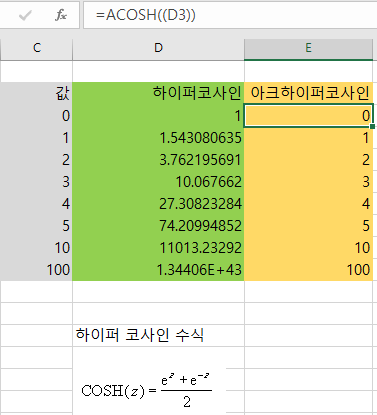Viewport: 377px width, 415px height.
Task: Click cell in column C containing 10
Action: 36,248
